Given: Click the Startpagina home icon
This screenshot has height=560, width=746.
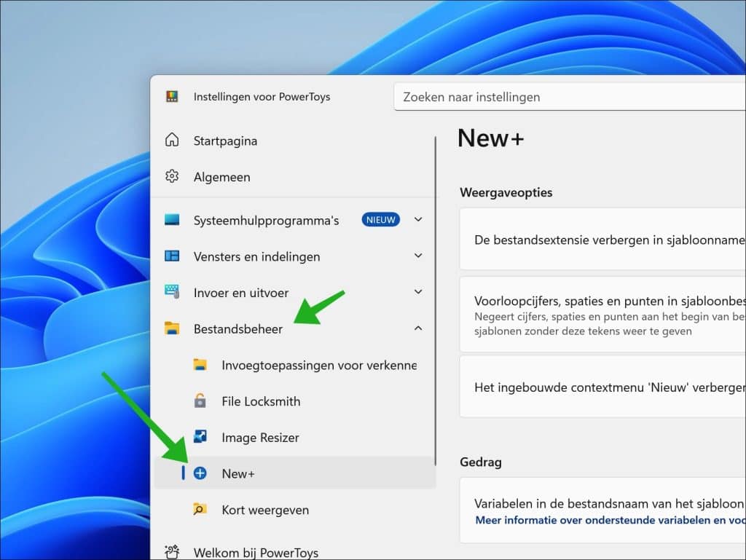Looking at the screenshot, I should [172, 140].
